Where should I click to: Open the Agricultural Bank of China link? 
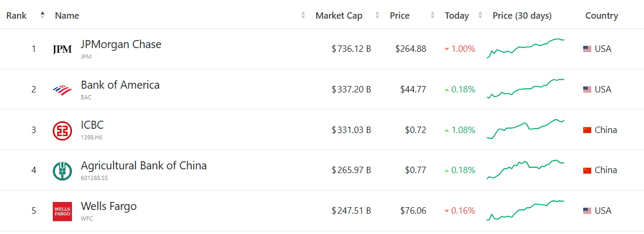pos(143,166)
